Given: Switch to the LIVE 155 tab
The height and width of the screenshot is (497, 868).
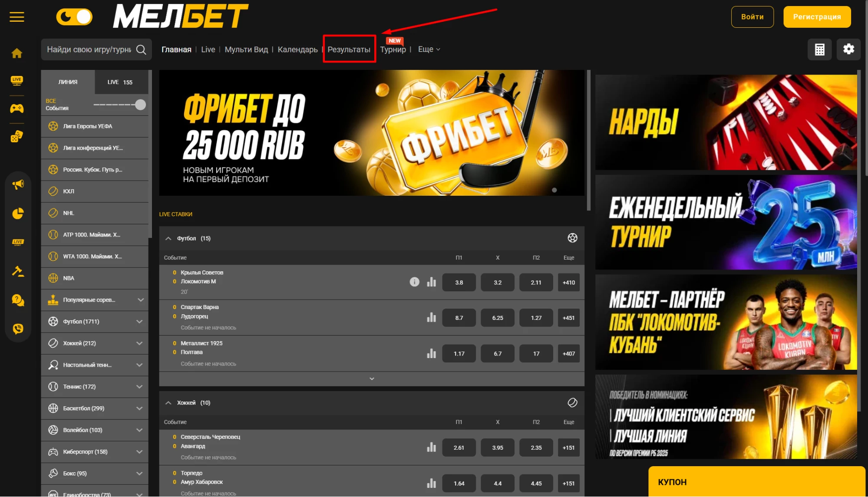Looking at the screenshot, I should pyautogui.click(x=120, y=82).
